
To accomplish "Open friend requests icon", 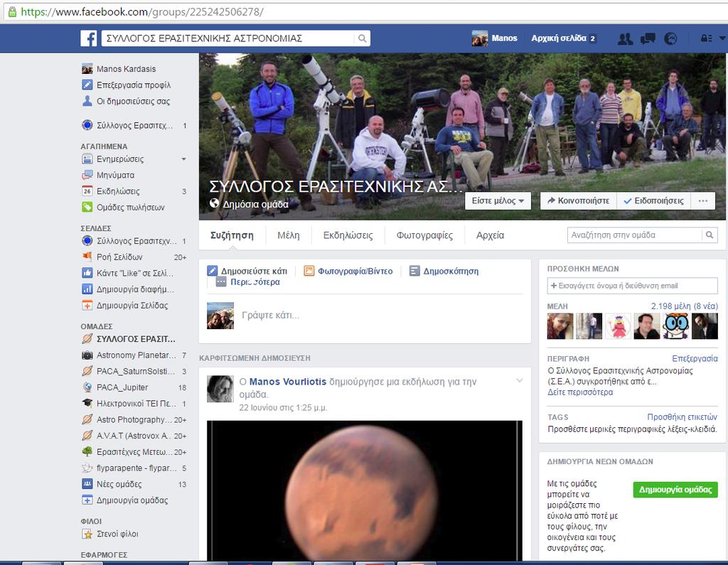I will [x=625, y=38].
